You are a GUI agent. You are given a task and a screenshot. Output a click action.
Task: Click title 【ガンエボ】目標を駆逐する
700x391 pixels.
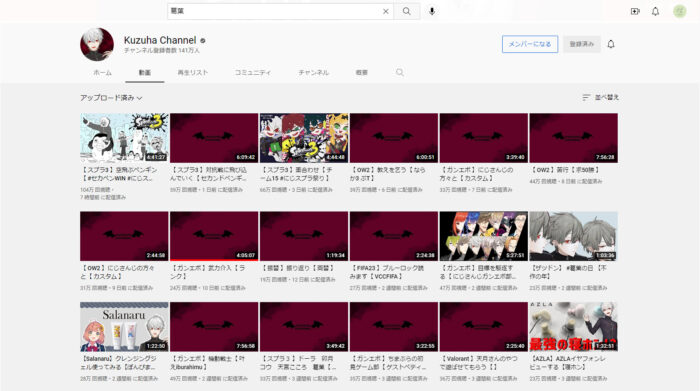point(478,272)
